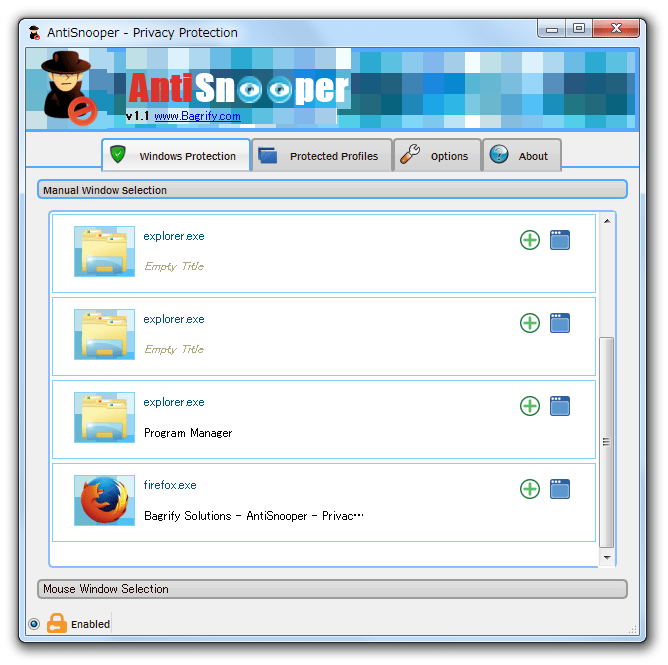Expand the Manual Window Selection section header
This screenshot has width=668, height=665.
pos(332,190)
